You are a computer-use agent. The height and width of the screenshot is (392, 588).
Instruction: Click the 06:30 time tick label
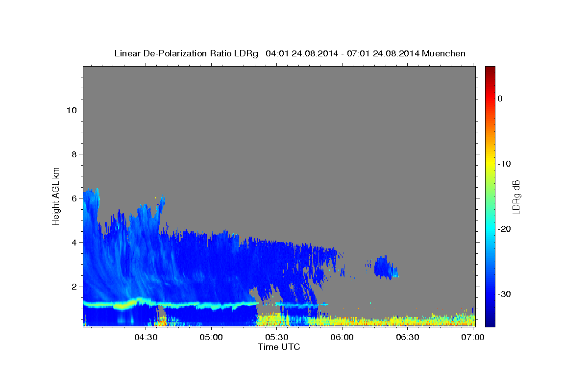tap(407, 338)
